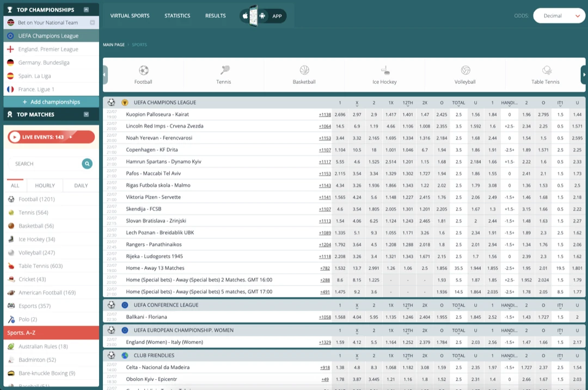Pick odds 2.696 for Kuopion Palloseura win
This screenshot has width=588, height=390.
(340, 115)
